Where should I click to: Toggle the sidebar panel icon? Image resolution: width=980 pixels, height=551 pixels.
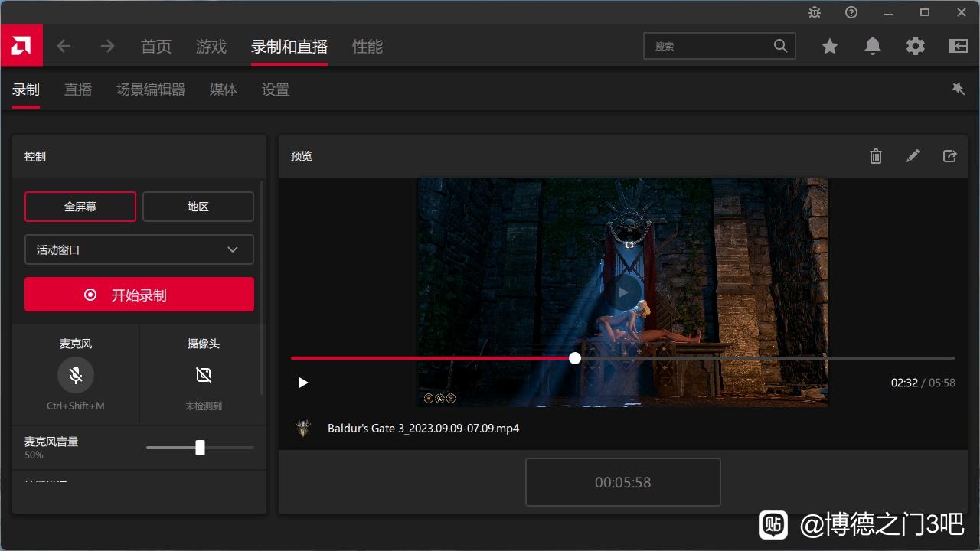coord(959,47)
